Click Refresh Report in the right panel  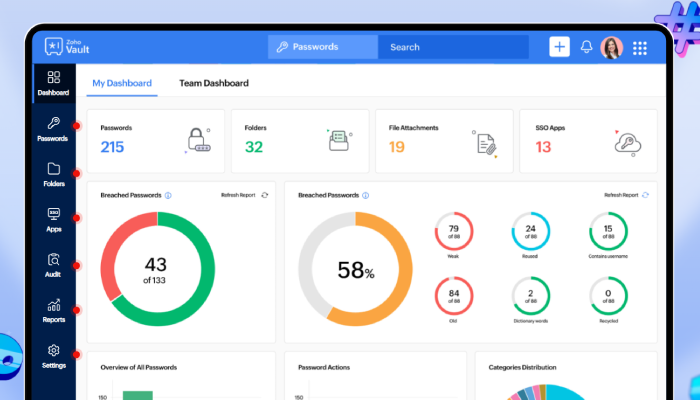click(x=621, y=195)
